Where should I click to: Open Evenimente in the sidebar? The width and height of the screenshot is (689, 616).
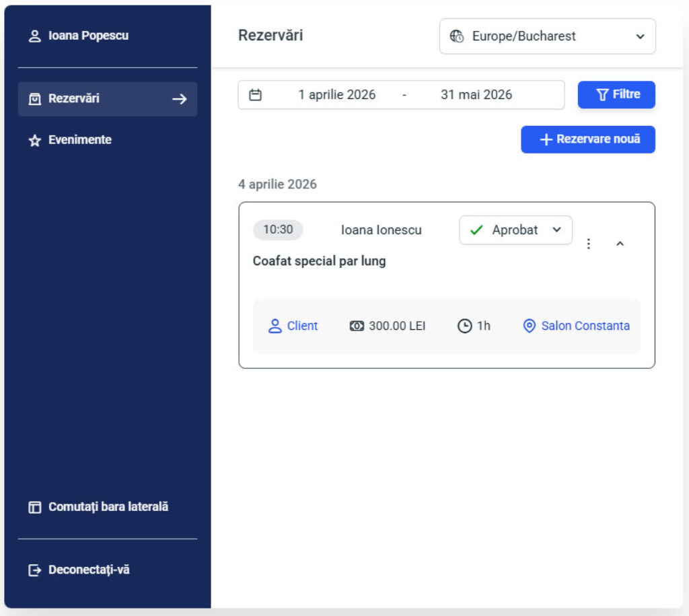coord(79,140)
